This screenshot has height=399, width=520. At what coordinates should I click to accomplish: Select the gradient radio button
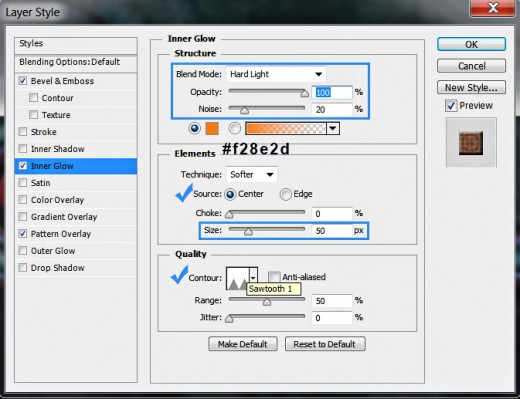click(235, 128)
